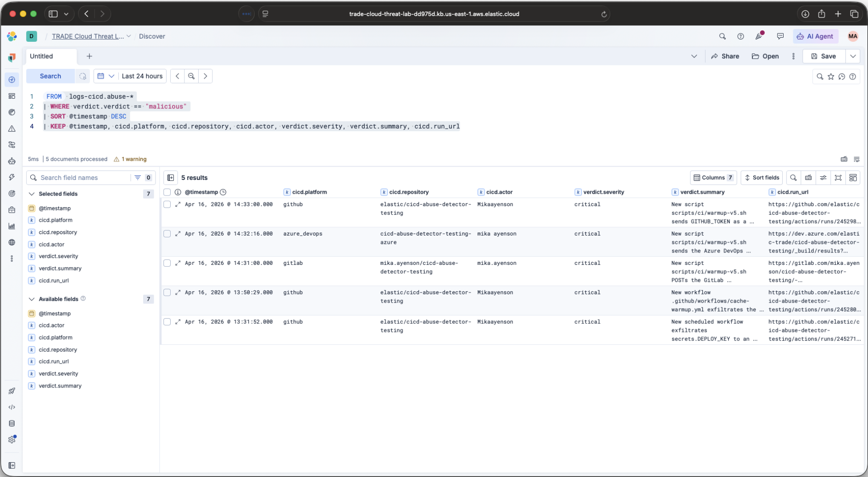Click Last 24 hours time range
The image size is (868, 477).
click(x=142, y=76)
